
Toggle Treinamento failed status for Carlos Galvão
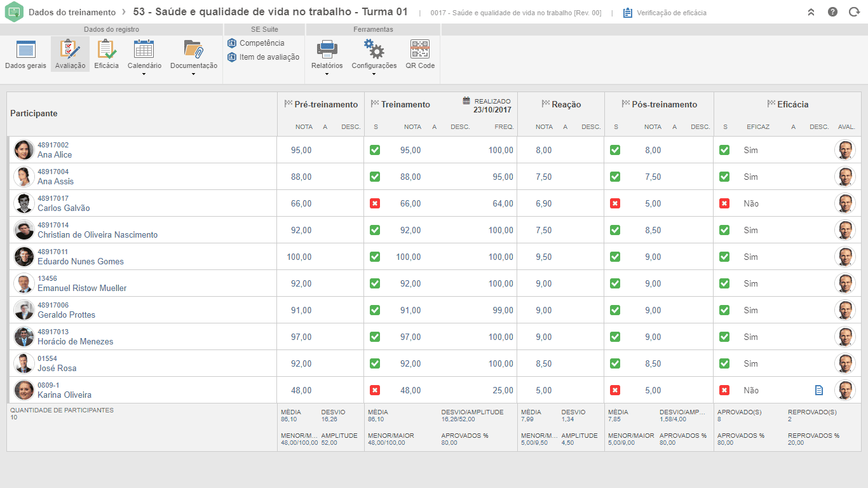tap(375, 203)
